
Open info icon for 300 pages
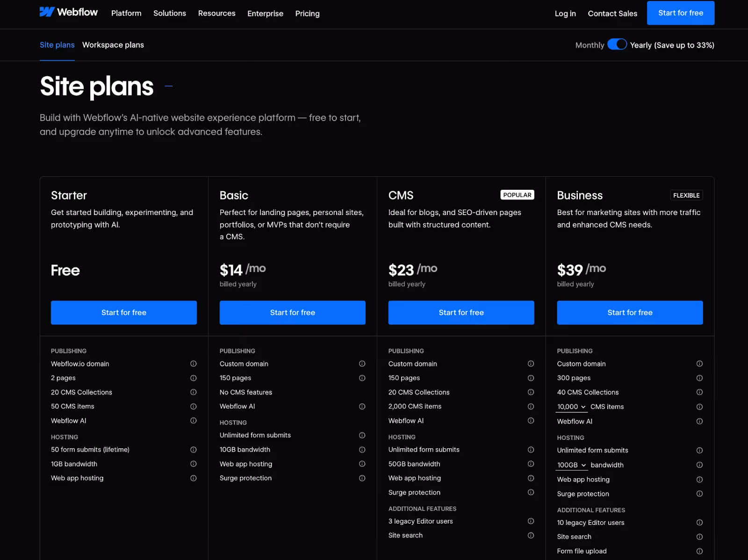[x=700, y=378]
